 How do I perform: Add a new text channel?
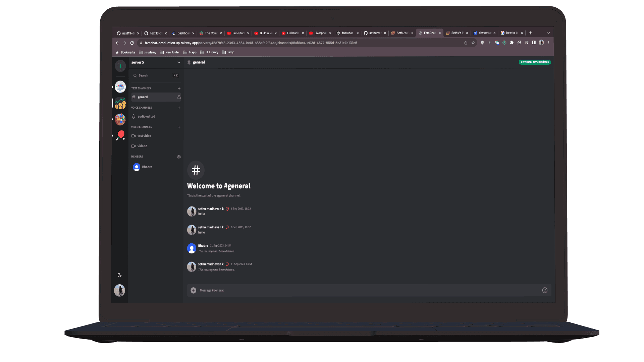point(179,88)
